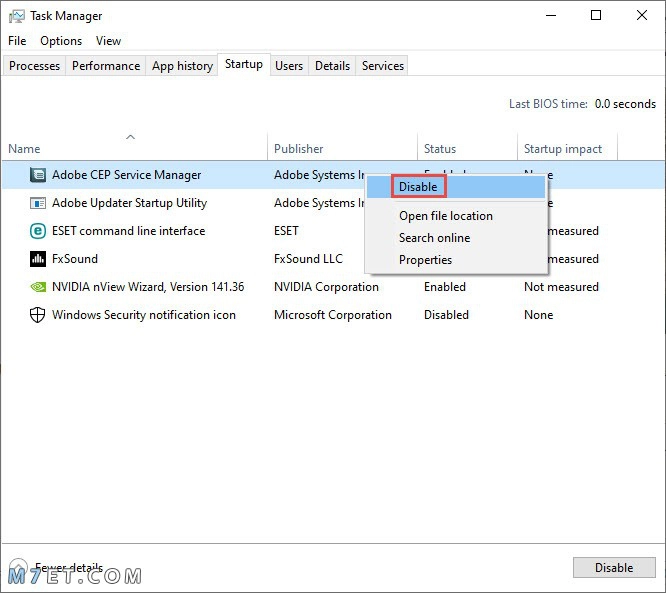Open the Options menu

(61, 41)
